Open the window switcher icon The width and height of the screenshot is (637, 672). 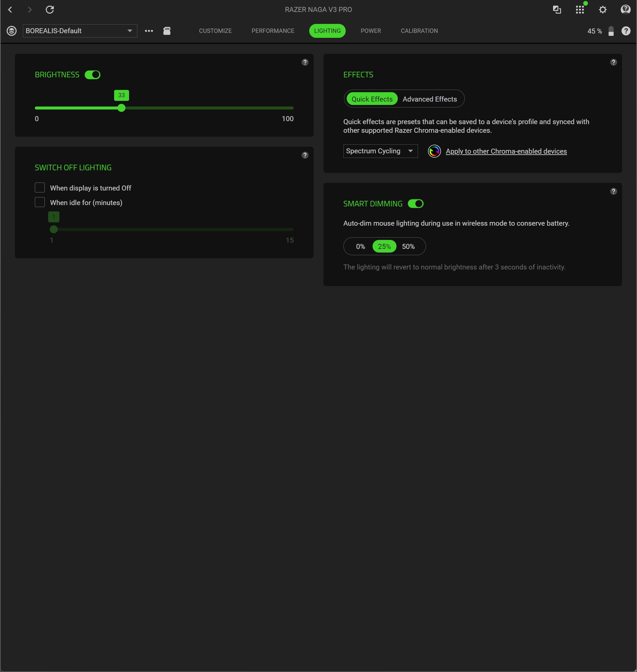(x=557, y=10)
